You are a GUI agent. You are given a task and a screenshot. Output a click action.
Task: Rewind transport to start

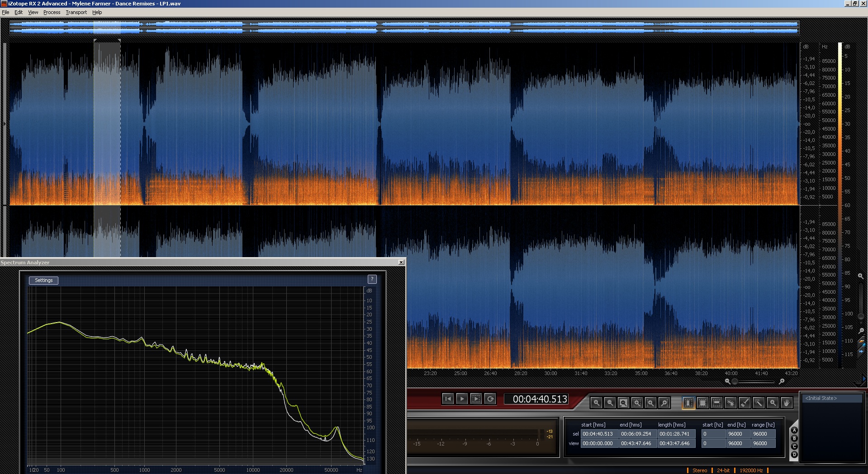click(448, 399)
